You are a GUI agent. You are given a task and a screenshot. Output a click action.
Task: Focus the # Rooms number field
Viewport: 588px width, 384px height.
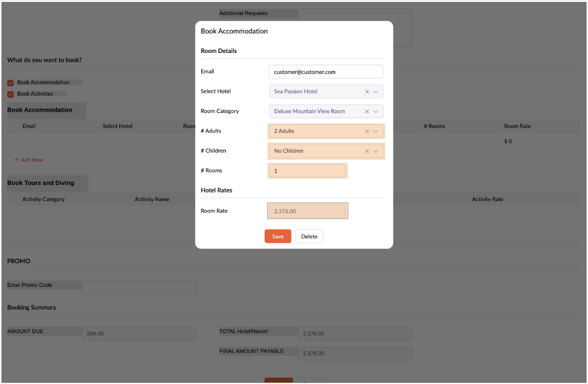tap(307, 171)
